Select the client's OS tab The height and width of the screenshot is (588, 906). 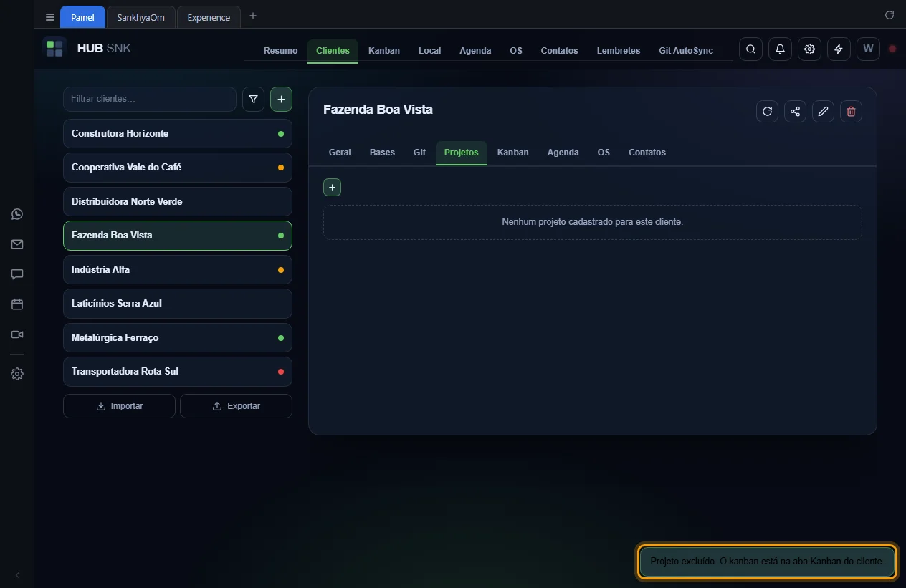[x=604, y=153]
